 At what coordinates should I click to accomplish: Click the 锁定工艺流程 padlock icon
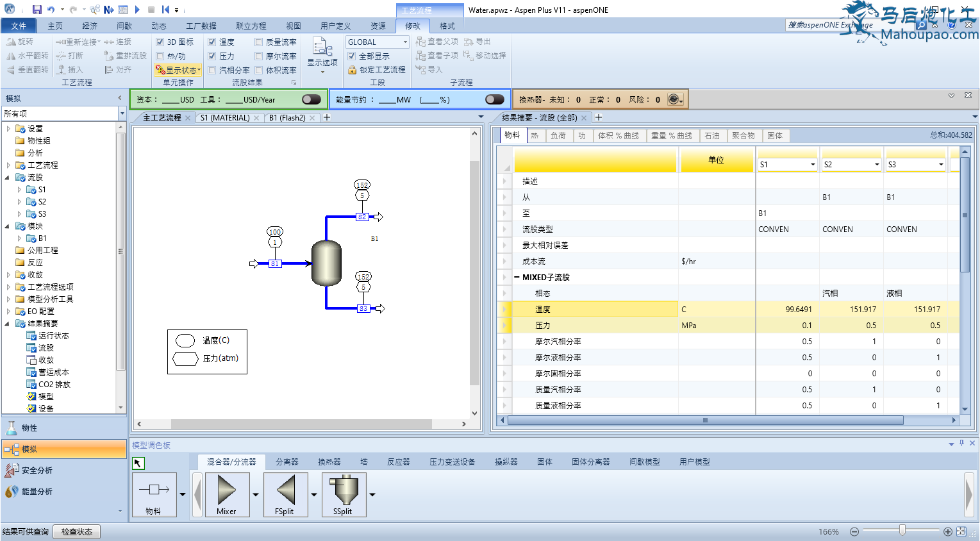click(352, 70)
